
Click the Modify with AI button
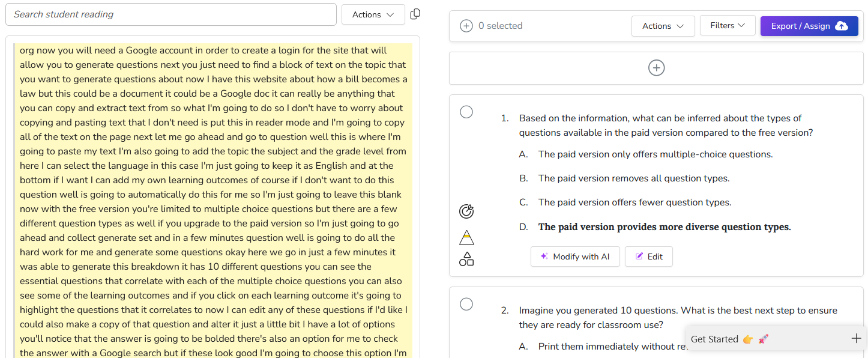[574, 256]
